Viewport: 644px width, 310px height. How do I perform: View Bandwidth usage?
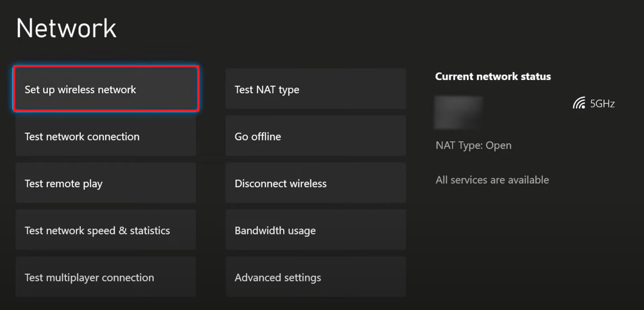click(x=315, y=230)
